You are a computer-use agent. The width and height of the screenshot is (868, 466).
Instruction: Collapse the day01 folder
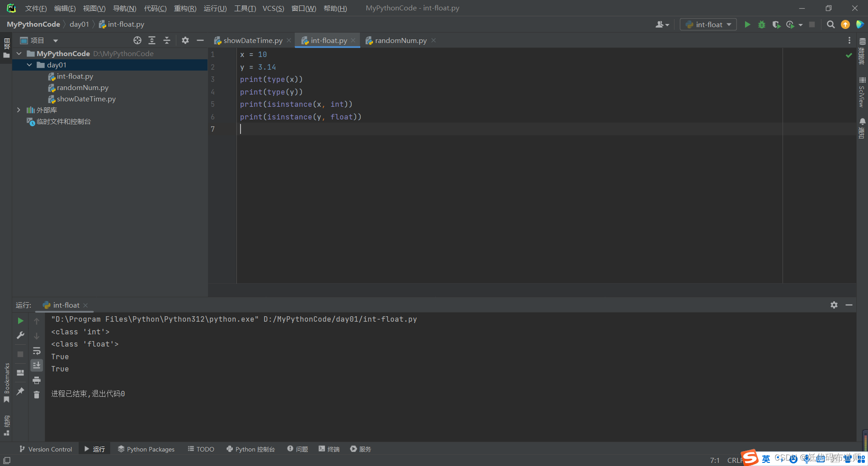(x=29, y=65)
